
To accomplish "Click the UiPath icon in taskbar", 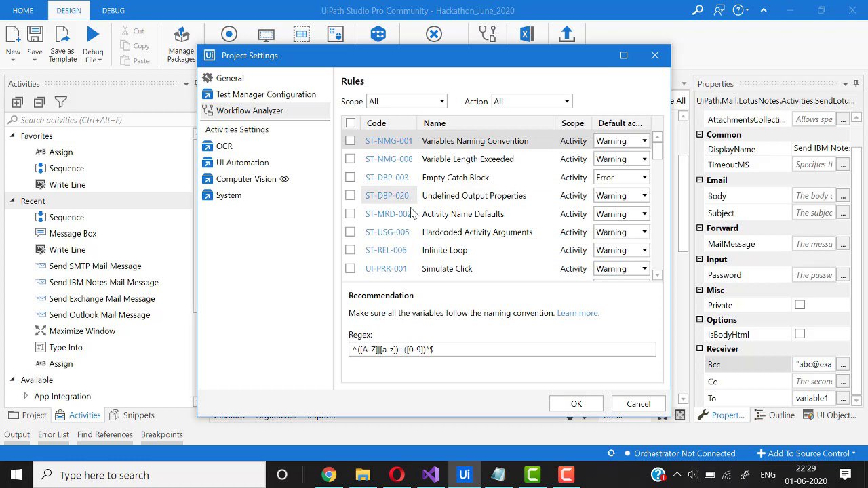I will pos(465,474).
